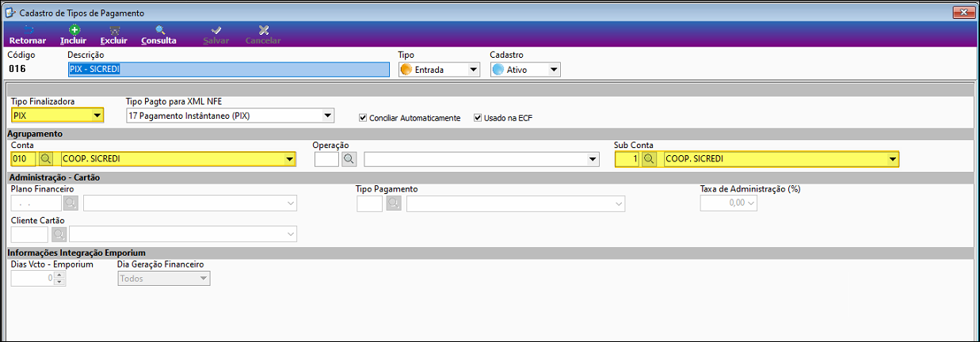
Task: Open the Tipo Finalizadora dropdown (PIX)
Action: (97, 116)
